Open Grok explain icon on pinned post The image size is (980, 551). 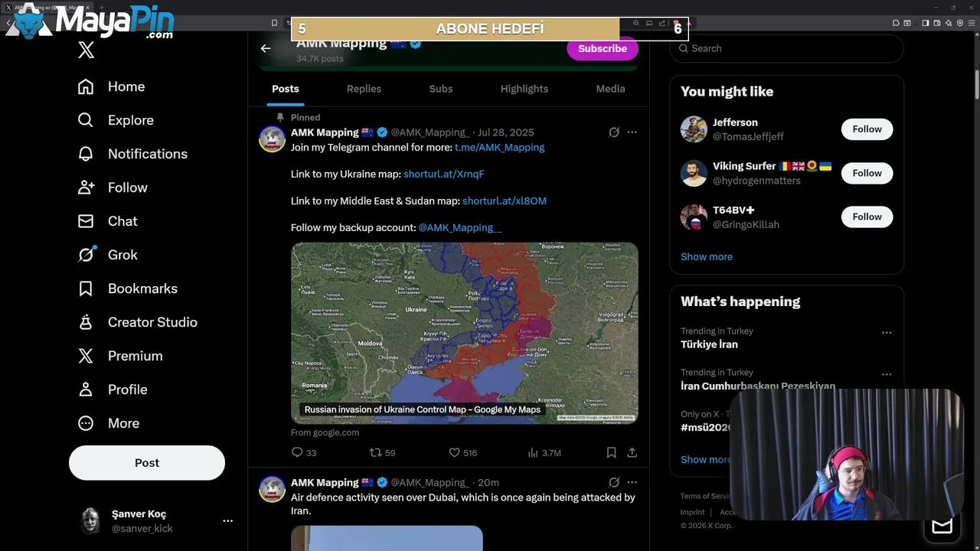614,132
